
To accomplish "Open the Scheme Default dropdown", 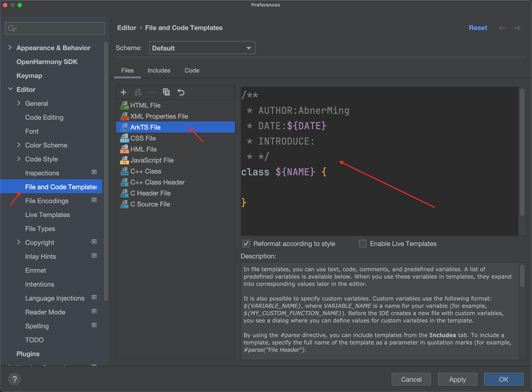I will click(x=202, y=48).
